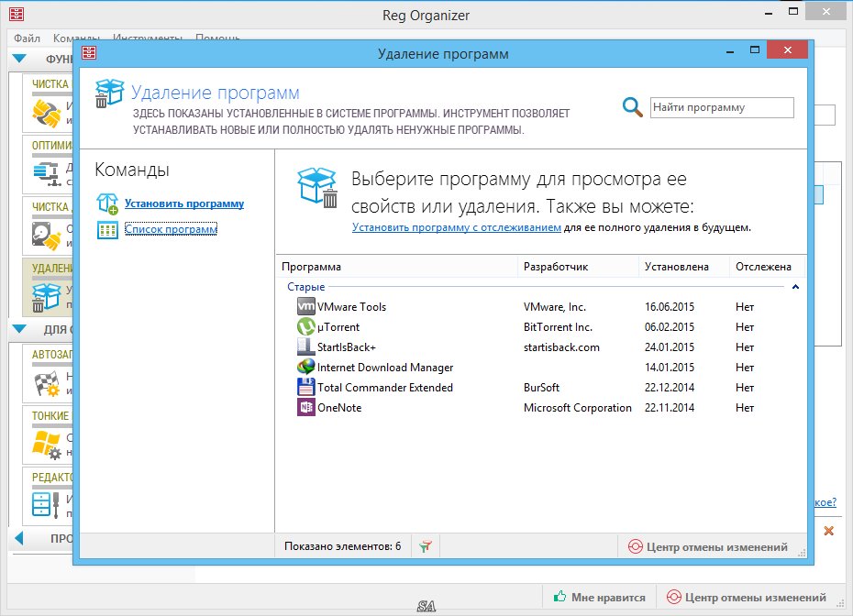Click the box icon beside Установить программу
The height and width of the screenshot is (616, 853).
[107, 203]
